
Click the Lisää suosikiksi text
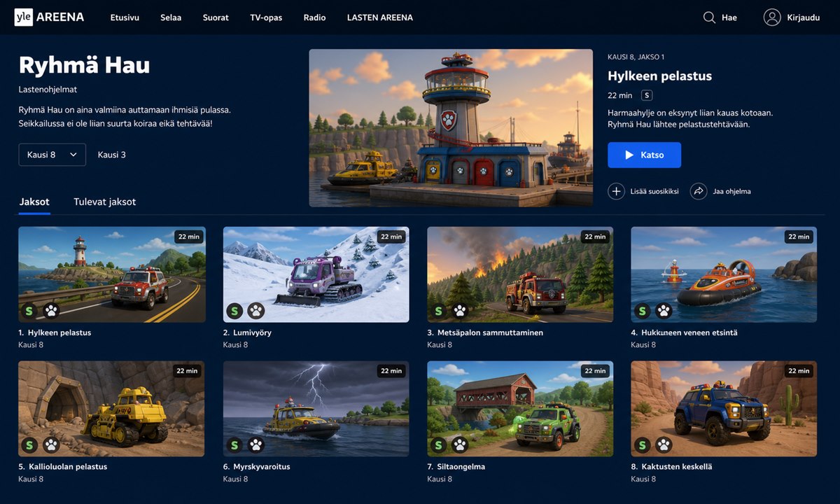point(655,191)
